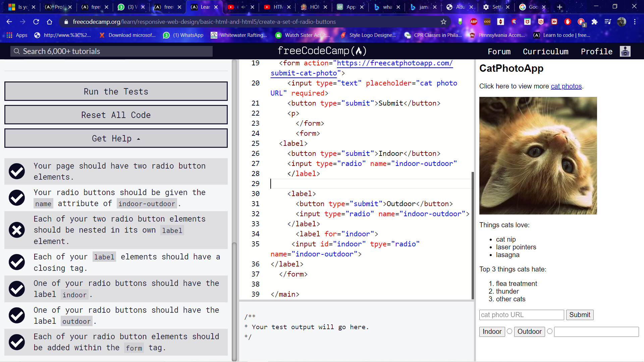Image resolution: width=644 pixels, height=362 pixels.
Task: Click the new tab plus icon
Action: (x=559, y=7)
